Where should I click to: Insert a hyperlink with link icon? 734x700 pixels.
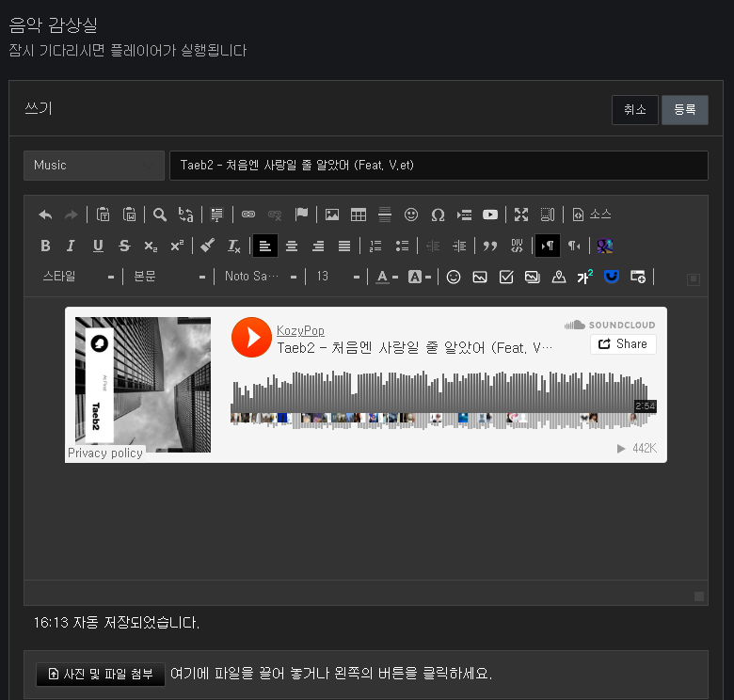click(248, 215)
